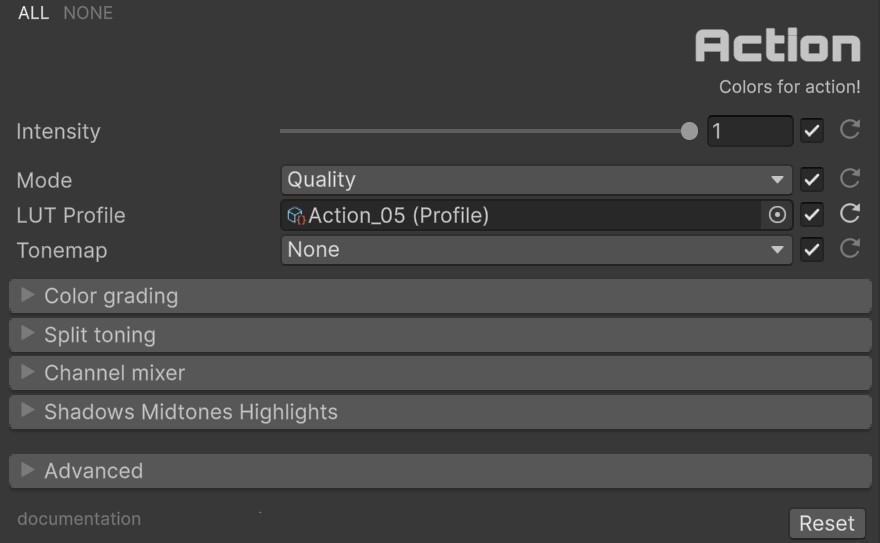Disable the Mode override checkbox
This screenshot has width=880, height=543.
[812, 180]
